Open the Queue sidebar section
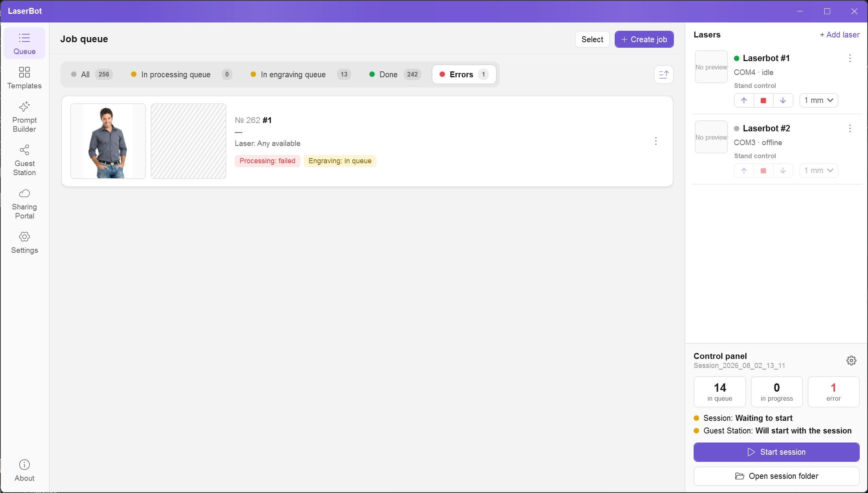 tap(24, 43)
